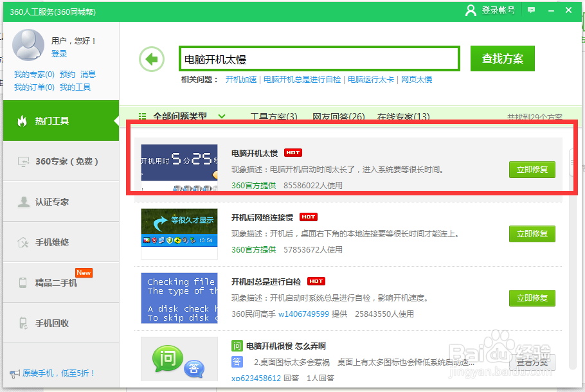This screenshot has width=585, height=392.
Task: Click the wrench icon beside 手机维修
Action: tap(23, 242)
